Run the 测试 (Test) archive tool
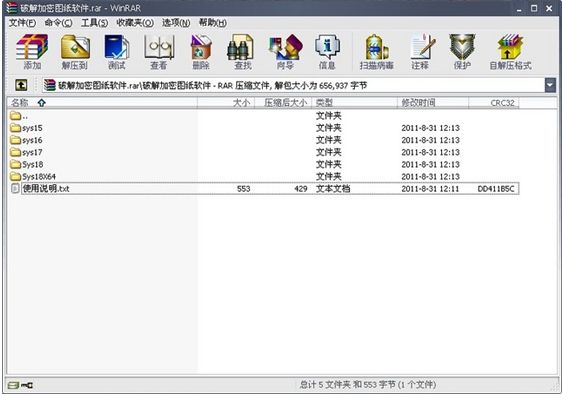 [x=116, y=52]
